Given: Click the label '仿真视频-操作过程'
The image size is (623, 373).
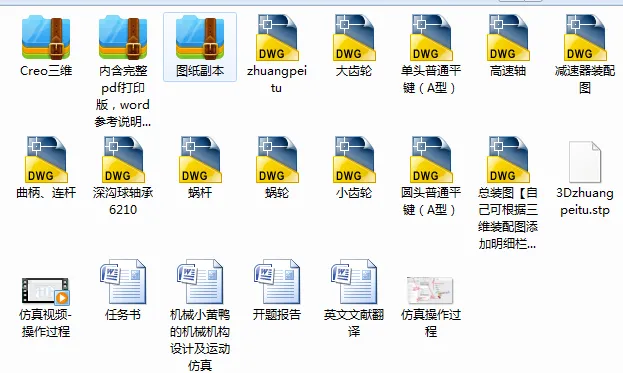Looking at the screenshot, I should point(46,323).
